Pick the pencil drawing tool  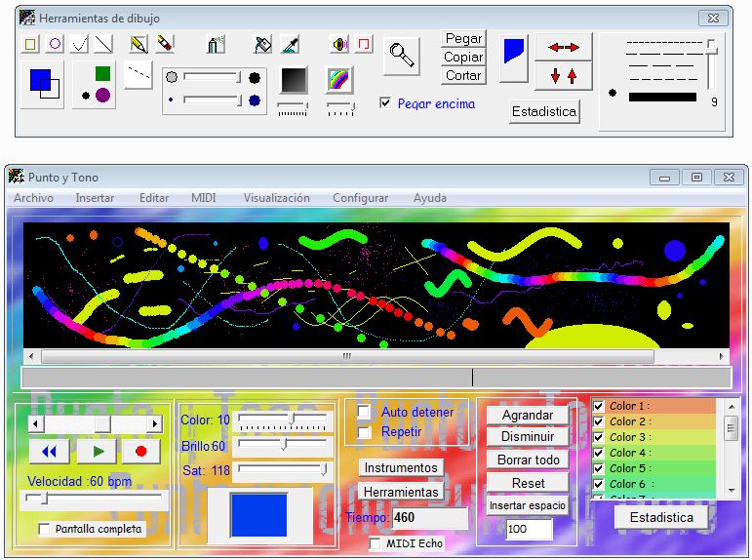pyautogui.click(x=139, y=44)
